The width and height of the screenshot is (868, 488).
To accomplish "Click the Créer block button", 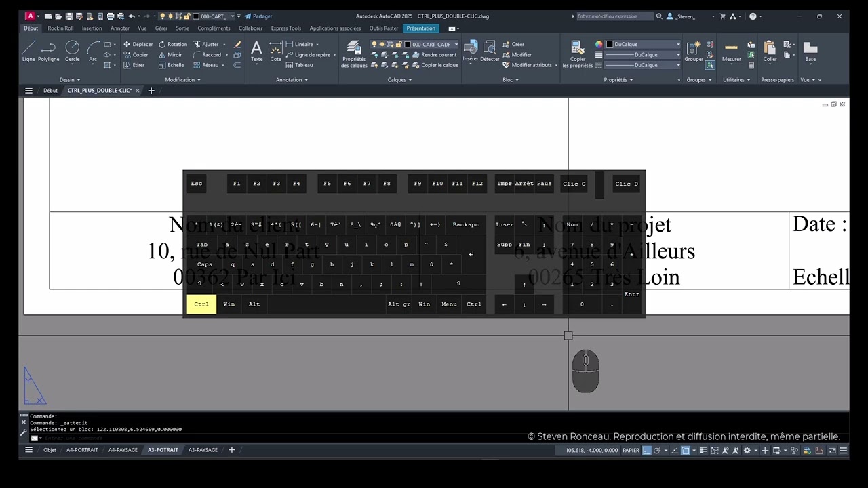I will click(x=513, y=44).
